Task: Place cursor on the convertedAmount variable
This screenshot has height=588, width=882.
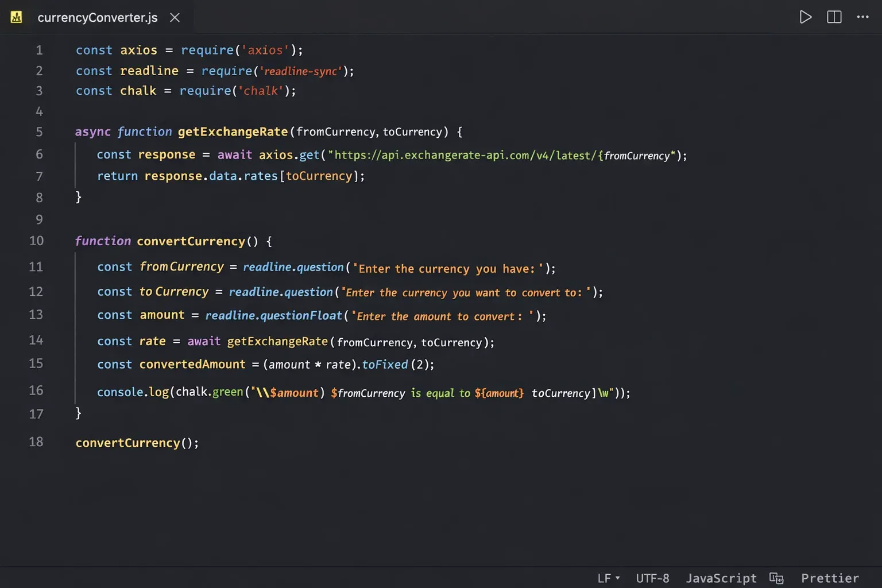Action: [x=192, y=365]
